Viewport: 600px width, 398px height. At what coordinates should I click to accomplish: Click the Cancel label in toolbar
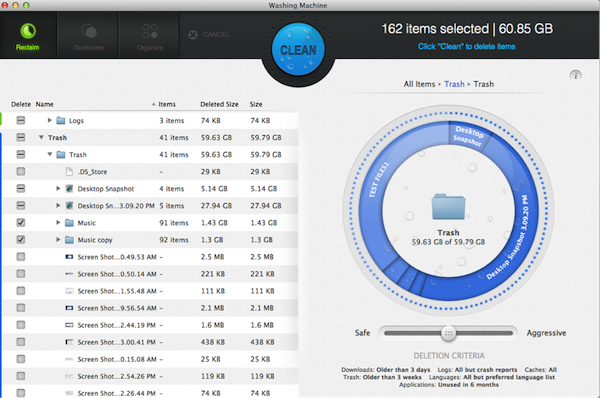click(x=216, y=35)
